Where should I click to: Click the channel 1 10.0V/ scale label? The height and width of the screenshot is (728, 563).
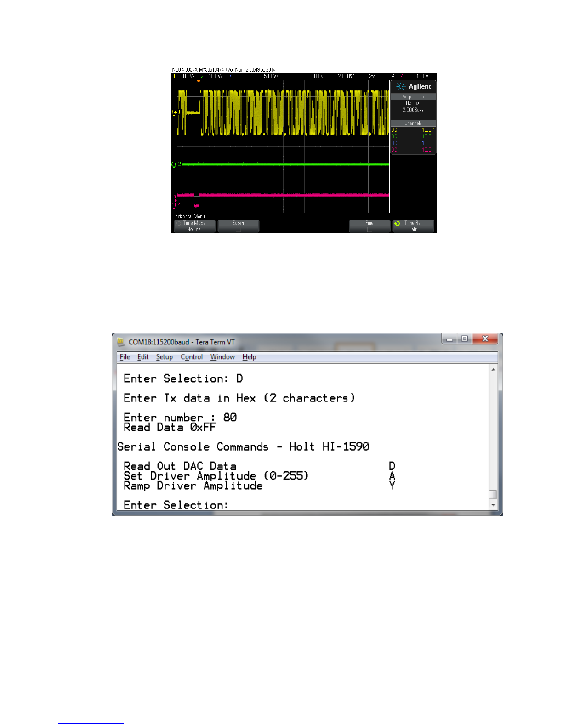click(x=188, y=76)
